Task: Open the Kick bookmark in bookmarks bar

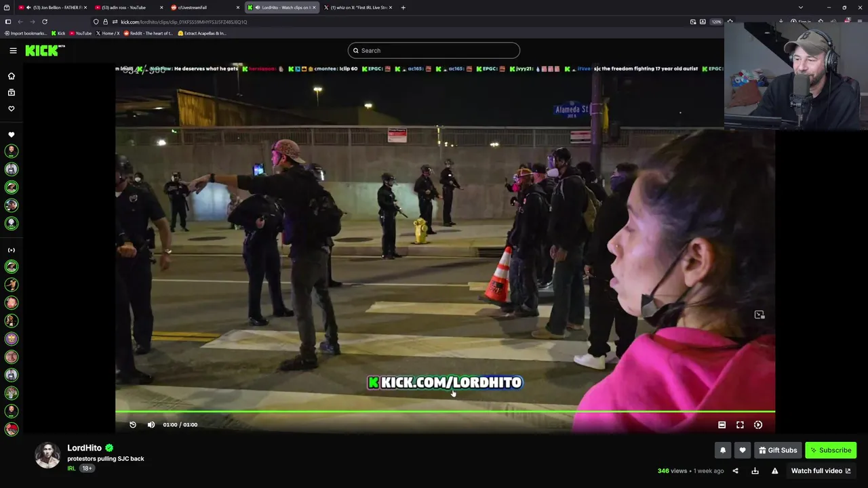Action: pos(58,33)
